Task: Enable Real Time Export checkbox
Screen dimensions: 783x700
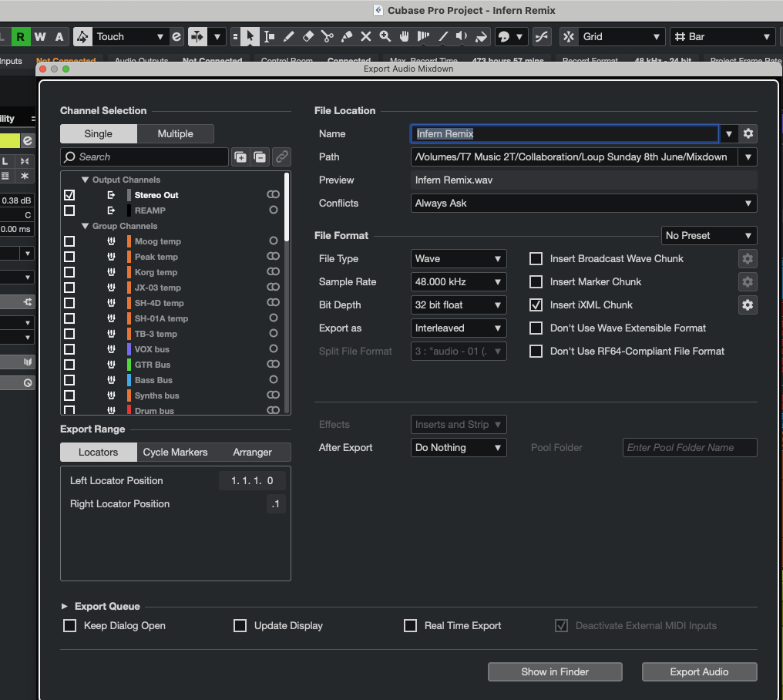Action: click(411, 625)
